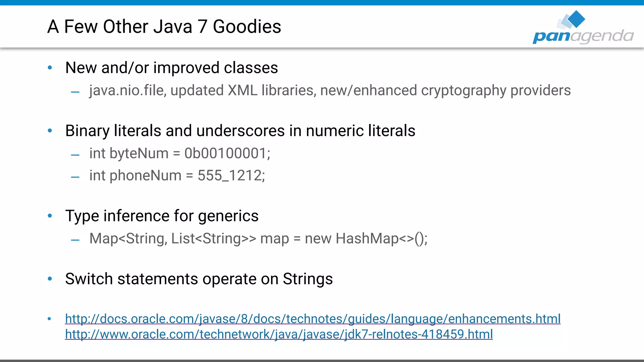Click 'Switch statements operate on Strings' text

(199, 279)
